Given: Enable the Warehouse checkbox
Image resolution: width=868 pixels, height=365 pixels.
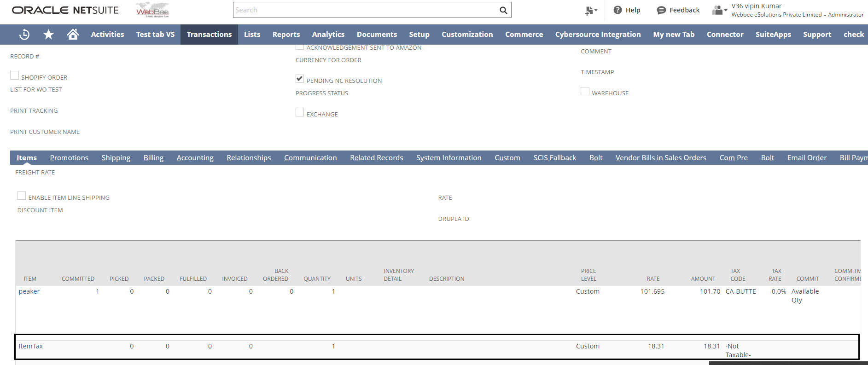Looking at the screenshot, I should click(585, 91).
